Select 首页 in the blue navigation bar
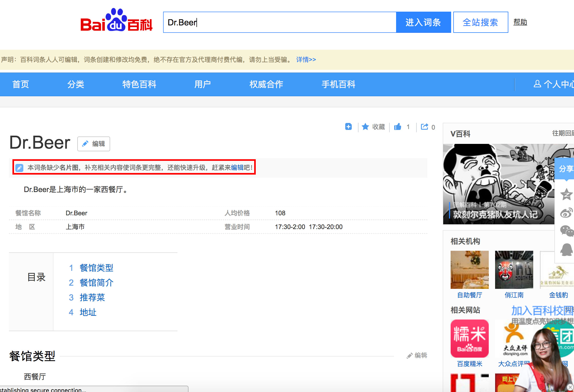 point(20,84)
